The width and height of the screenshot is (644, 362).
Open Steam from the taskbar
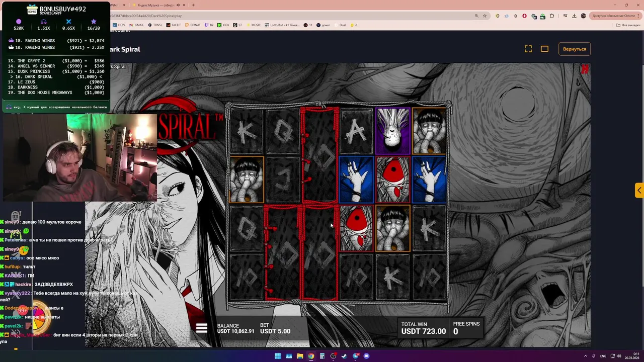344,356
